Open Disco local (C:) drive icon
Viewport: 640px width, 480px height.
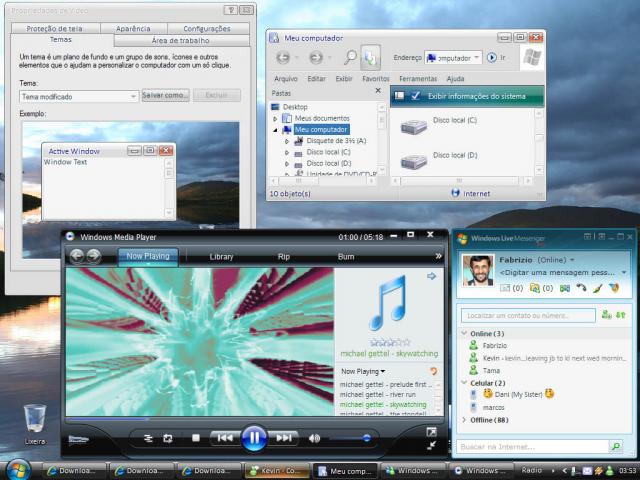pos(413,127)
